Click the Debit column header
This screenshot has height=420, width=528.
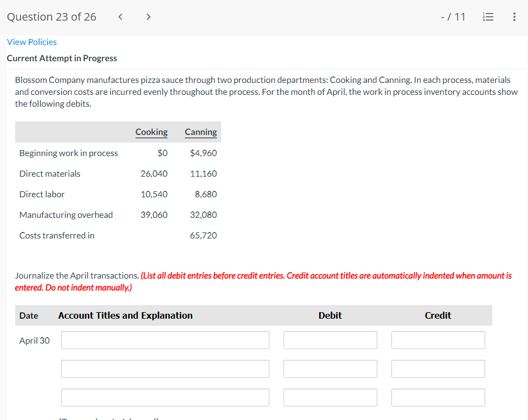pos(330,315)
